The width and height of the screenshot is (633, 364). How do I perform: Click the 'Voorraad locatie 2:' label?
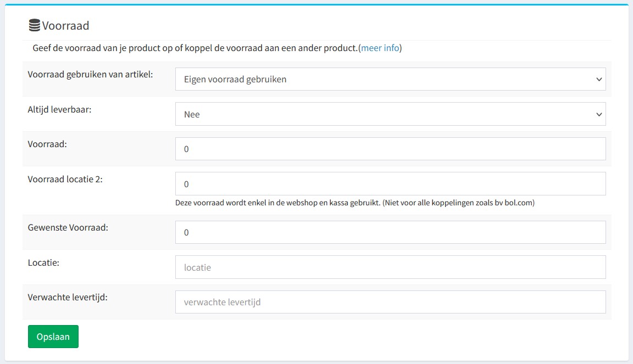pos(65,179)
